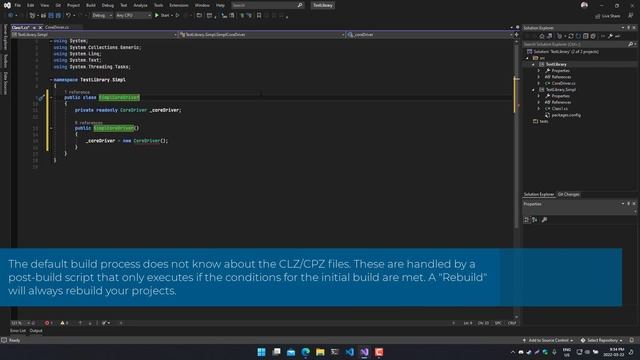Expand References under TestLibrary project
640x360 pixels.
539,77
